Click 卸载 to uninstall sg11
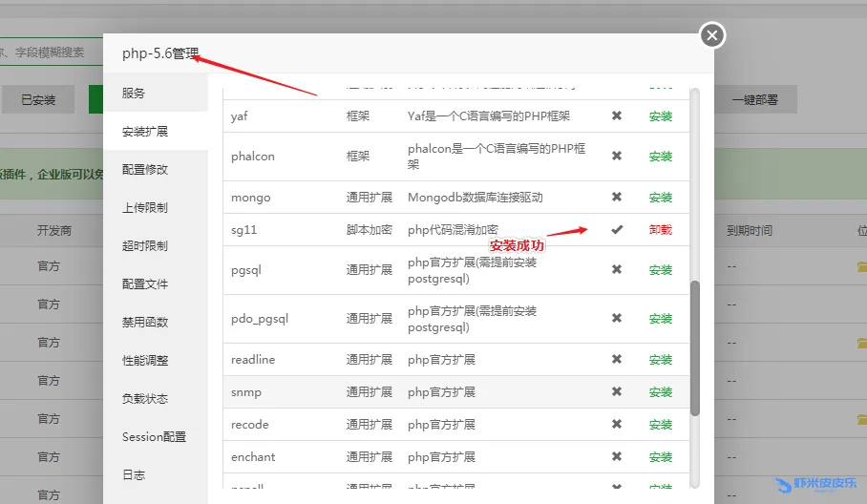Viewport: 867px width, 504px height. pyautogui.click(x=661, y=230)
